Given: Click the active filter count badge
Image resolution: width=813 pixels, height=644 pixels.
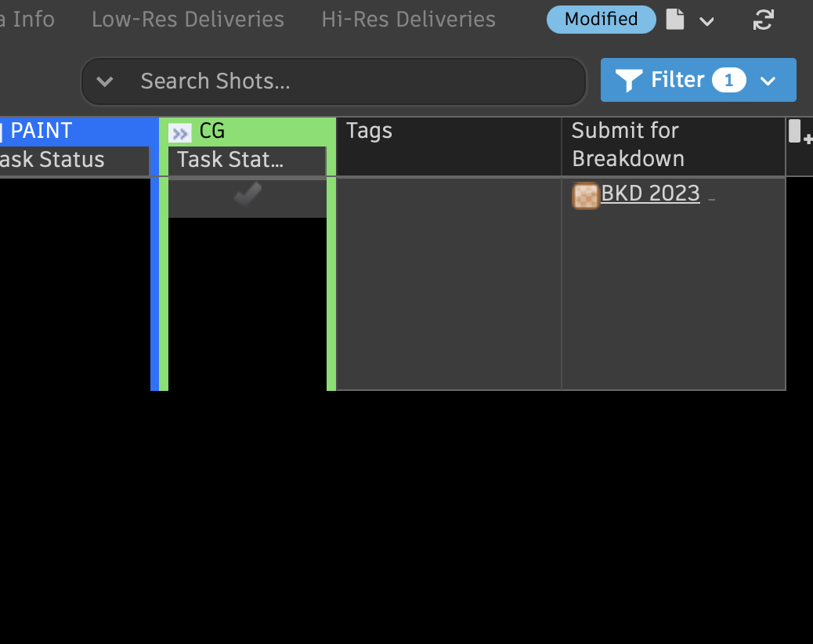Looking at the screenshot, I should click(728, 80).
